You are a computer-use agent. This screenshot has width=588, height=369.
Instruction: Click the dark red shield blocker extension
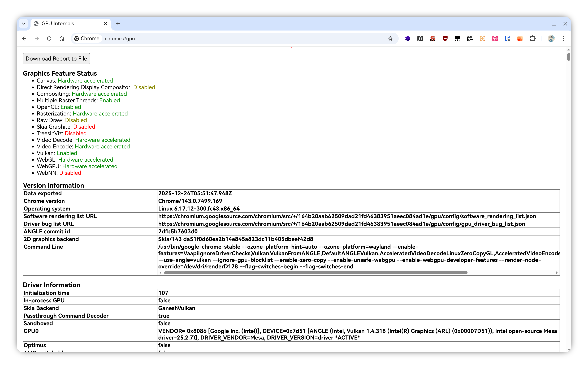click(445, 38)
